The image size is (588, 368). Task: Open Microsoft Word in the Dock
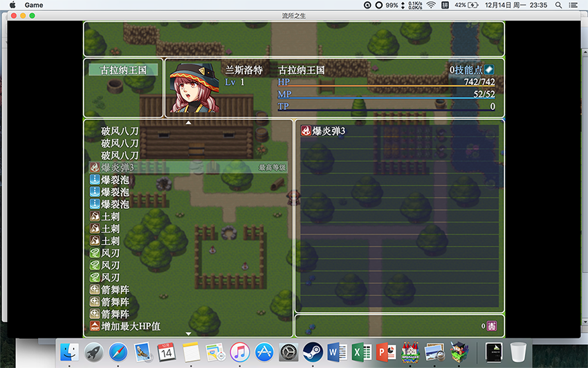tap(337, 352)
